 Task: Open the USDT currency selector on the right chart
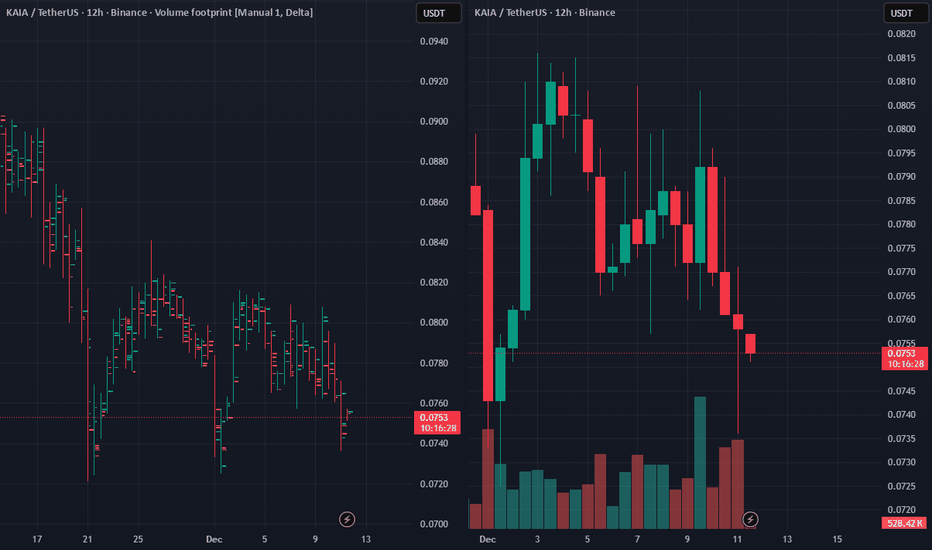click(x=906, y=13)
